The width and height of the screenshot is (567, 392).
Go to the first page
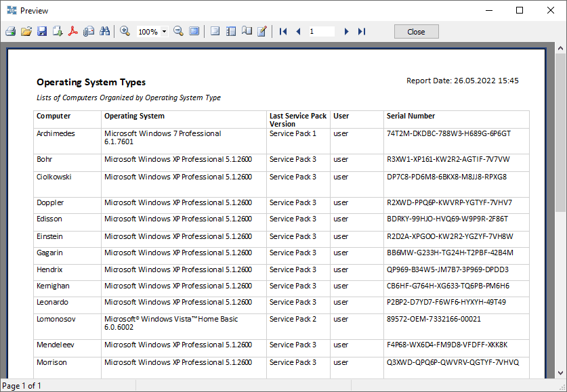(283, 31)
